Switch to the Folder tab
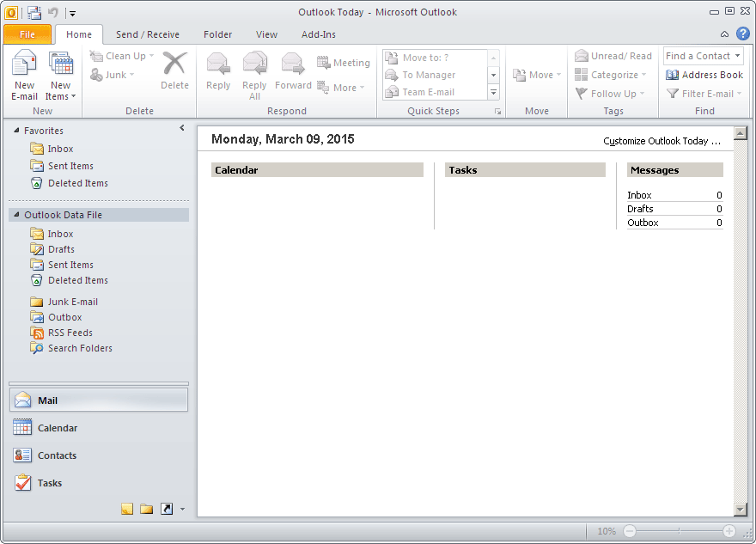756x544 pixels. [x=217, y=34]
